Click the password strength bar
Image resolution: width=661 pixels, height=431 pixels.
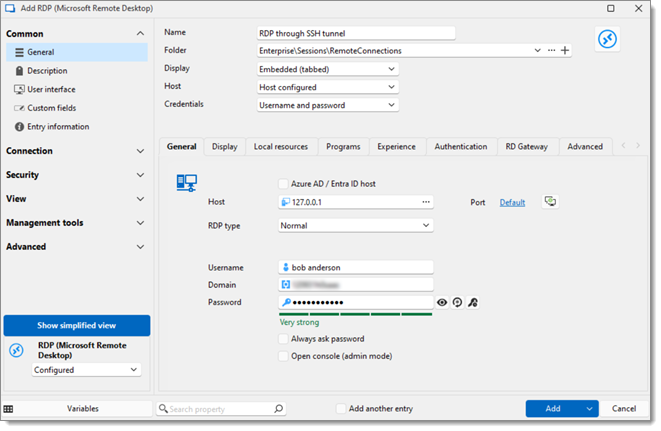coord(355,314)
